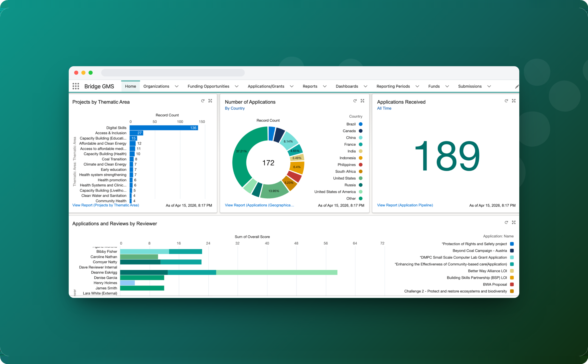The image size is (588, 364).
Task: Open View Report (Application Pipeline) link
Action: [x=405, y=205]
